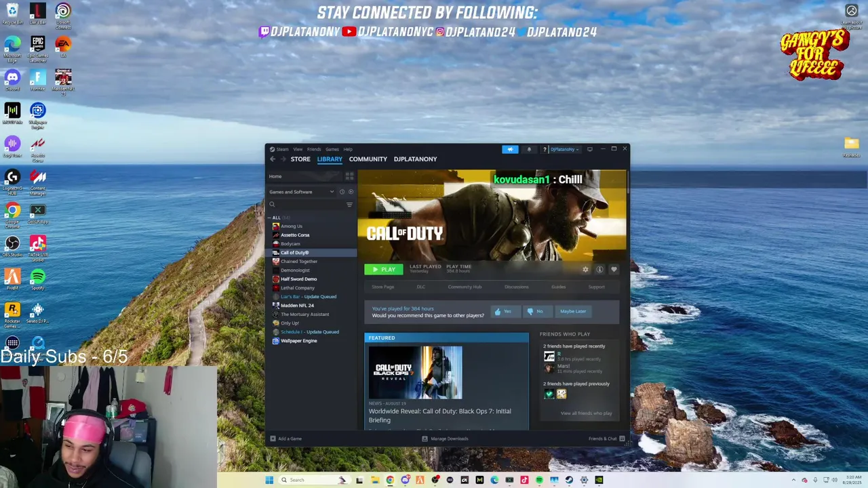Image resolution: width=868 pixels, height=488 pixels.
Task: Open the Black Ops 7 Reveal featured thumbnail
Action: pos(416,372)
